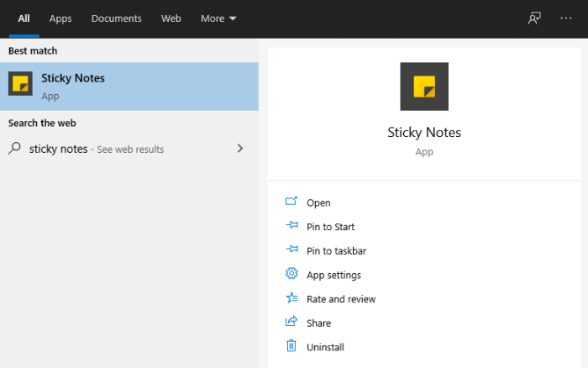Screen dimensions: 588x368
Task: Open the "sticky notes" web results suggestion
Action: pyautogui.click(x=97, y=149)
